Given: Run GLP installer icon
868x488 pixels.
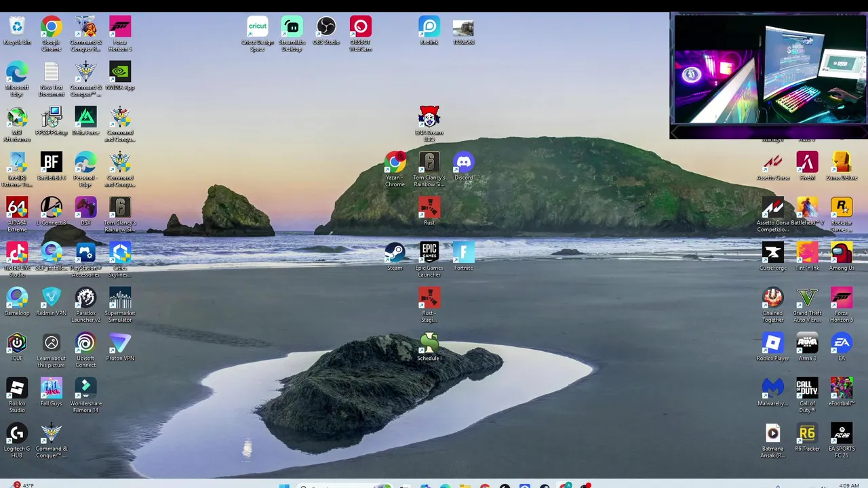Looking at the screenshot, I should tap(52, 256).
